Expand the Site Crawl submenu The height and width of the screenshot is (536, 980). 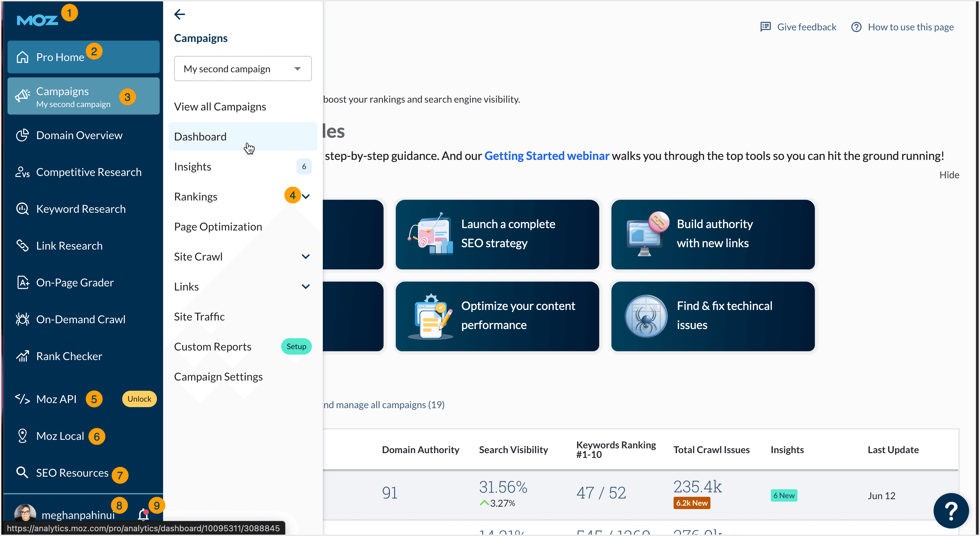305,257
